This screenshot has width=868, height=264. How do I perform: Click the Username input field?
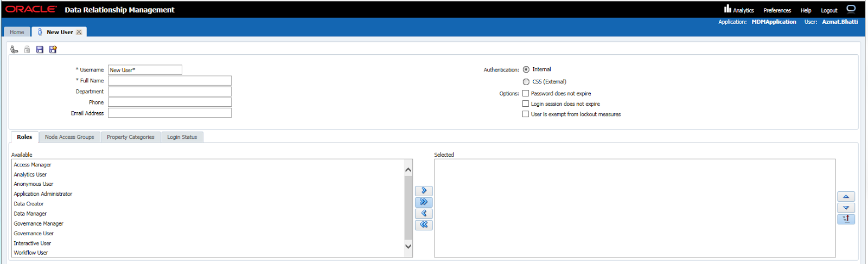[145, 70]
